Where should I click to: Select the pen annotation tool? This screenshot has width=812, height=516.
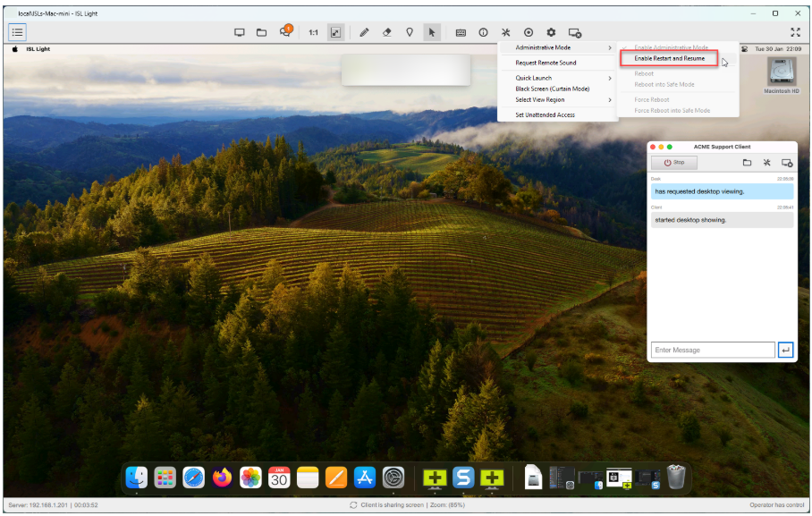[x=363, y=31]
